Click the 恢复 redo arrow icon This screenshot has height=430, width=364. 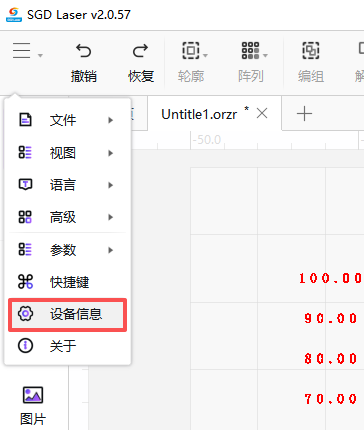point(140,51)
